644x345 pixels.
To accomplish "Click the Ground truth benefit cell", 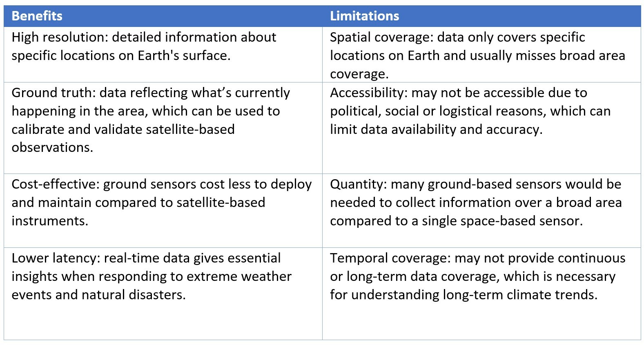I will click(x=163, y=128).
